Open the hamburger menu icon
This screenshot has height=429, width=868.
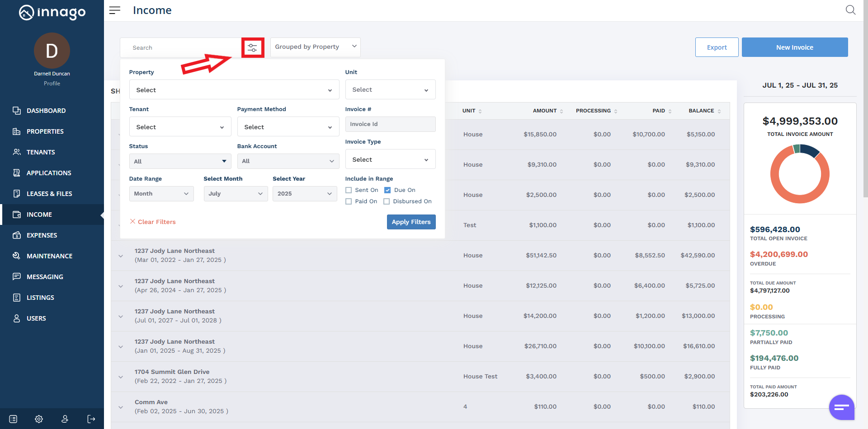pyautogui.click(x=115, y=10)
